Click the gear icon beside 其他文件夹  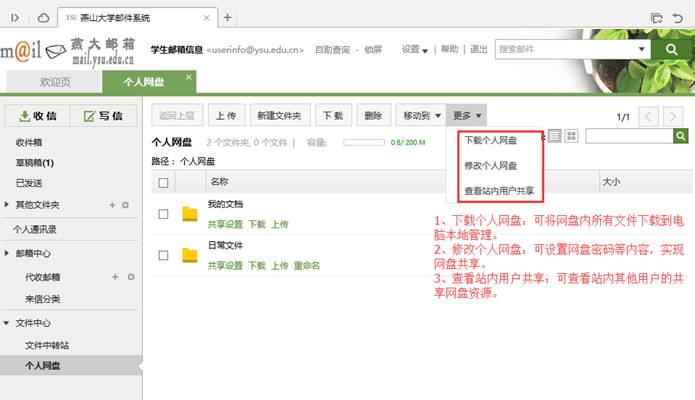(x=125, y=205)
